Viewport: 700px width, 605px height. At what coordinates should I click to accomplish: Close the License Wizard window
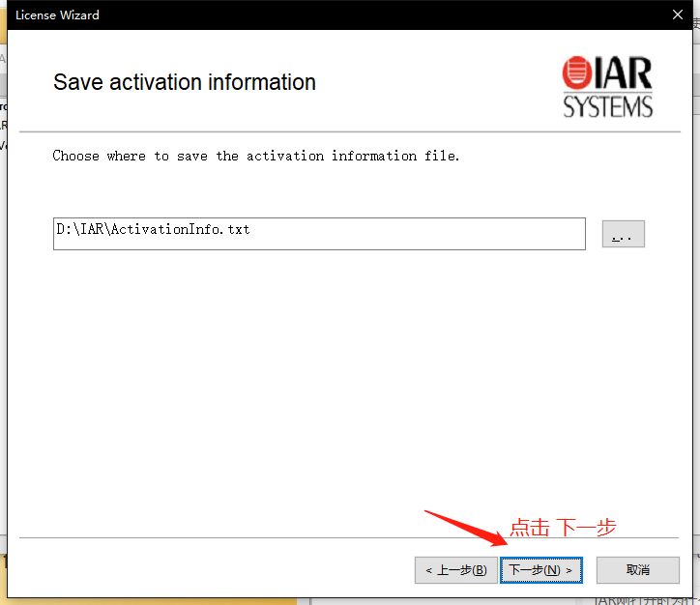click(677, 14)
